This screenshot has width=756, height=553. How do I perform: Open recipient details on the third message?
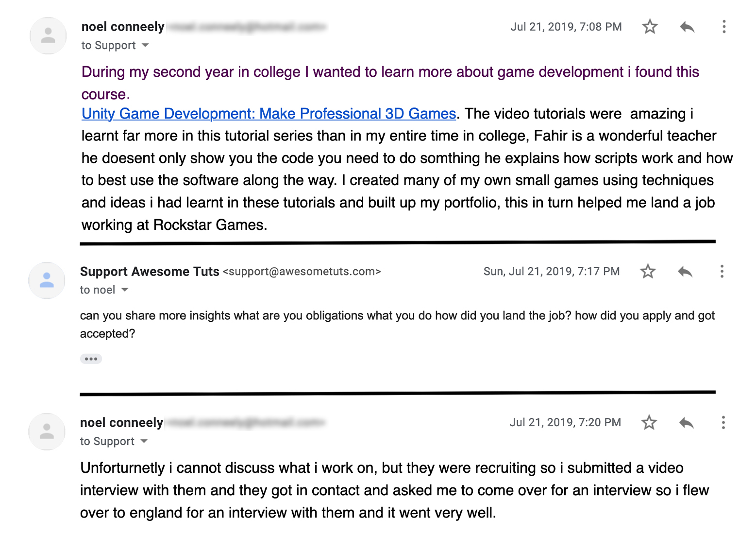(x=144, y=441)
